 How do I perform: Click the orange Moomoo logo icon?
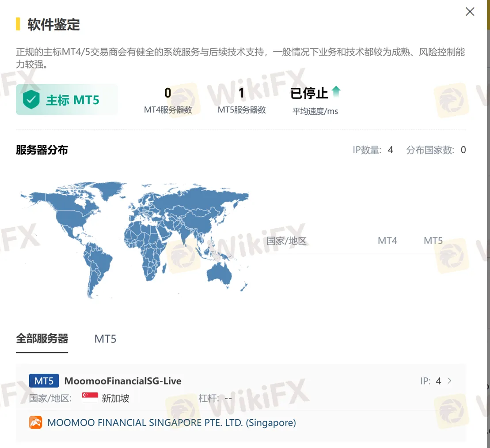35,422
